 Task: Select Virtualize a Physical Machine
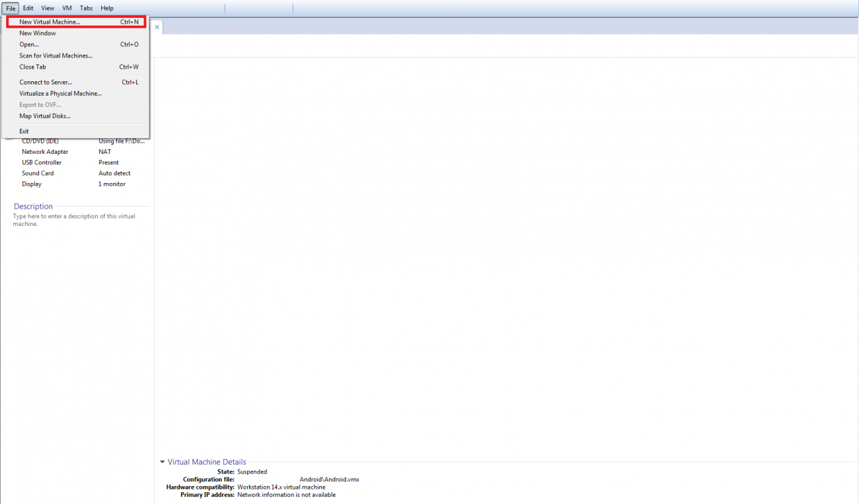pos(61,94)
